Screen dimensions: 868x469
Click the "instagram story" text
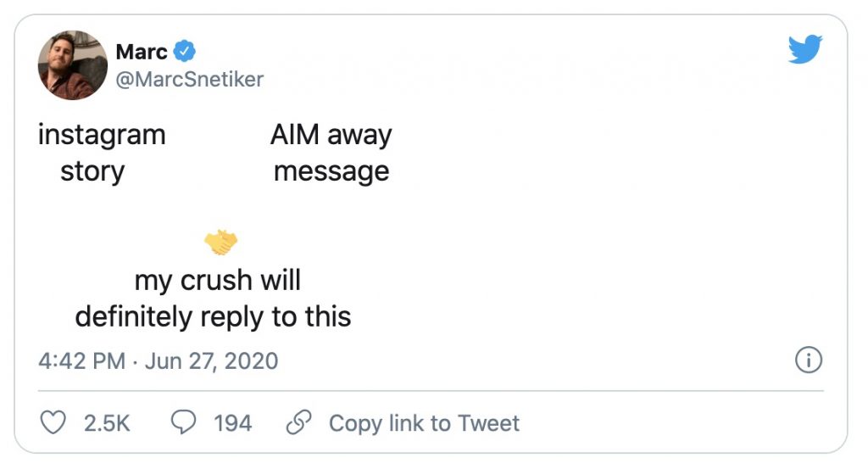click(101, 153)
